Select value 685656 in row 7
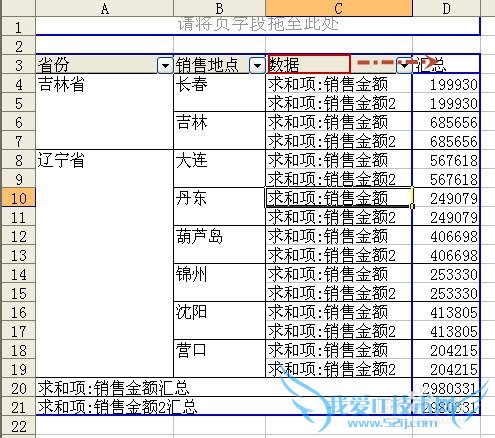The height and width of the screenshot is (438, 495). coord(446,141)
